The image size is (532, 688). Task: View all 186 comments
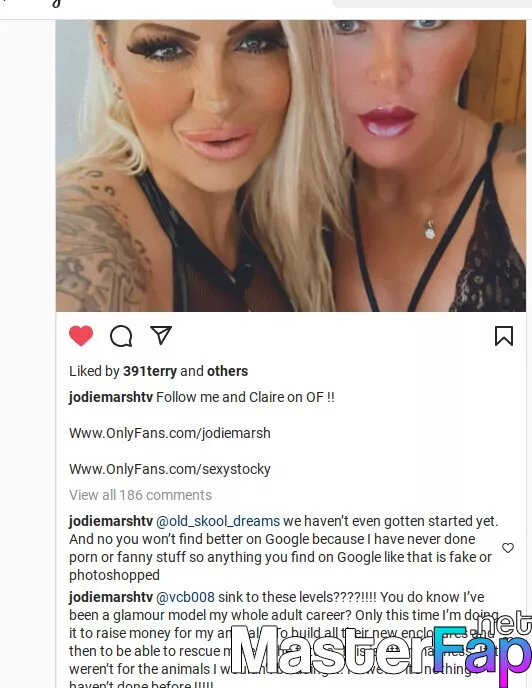click(140, 495)
